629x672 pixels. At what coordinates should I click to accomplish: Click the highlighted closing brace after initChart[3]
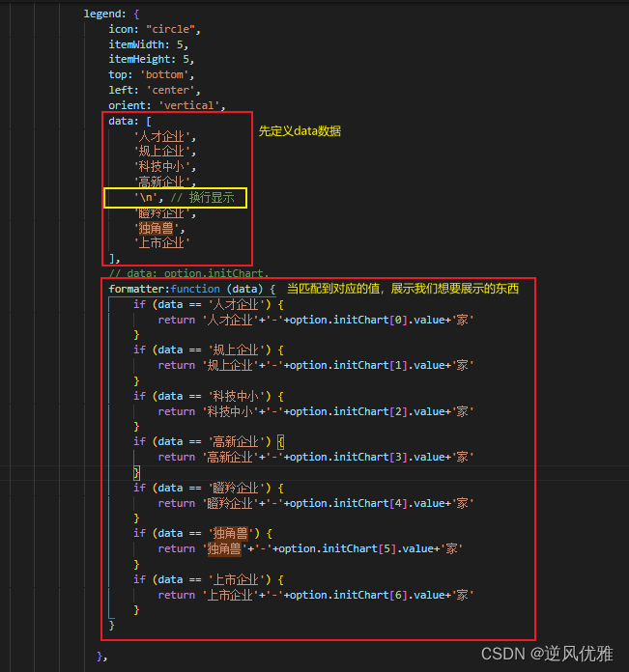pyautogui.click(x=136, y=473)
